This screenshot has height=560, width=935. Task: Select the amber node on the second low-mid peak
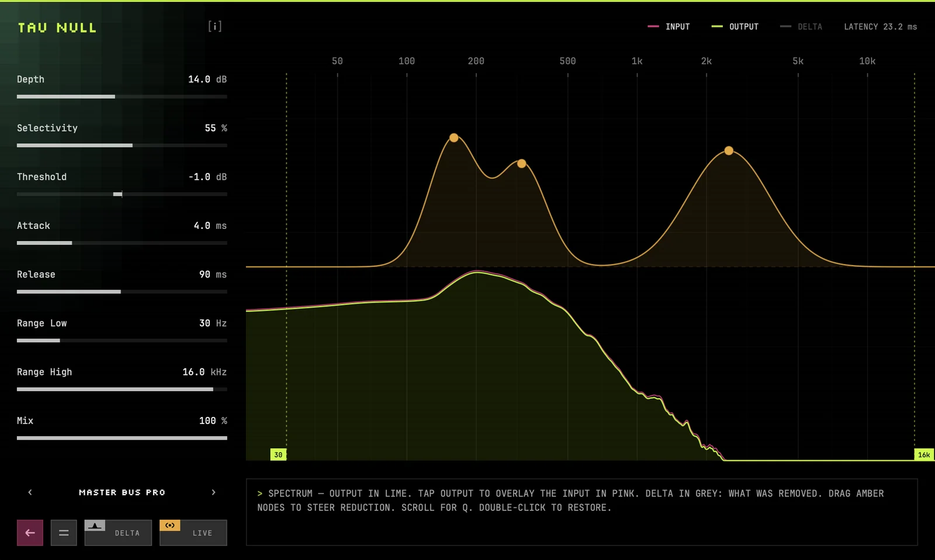[x=522, y=164]
